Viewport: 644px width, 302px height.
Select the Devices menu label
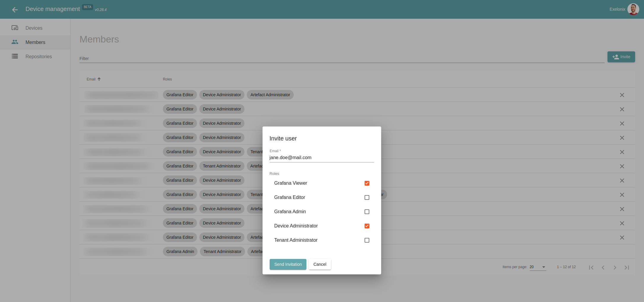tap(34, 28)
